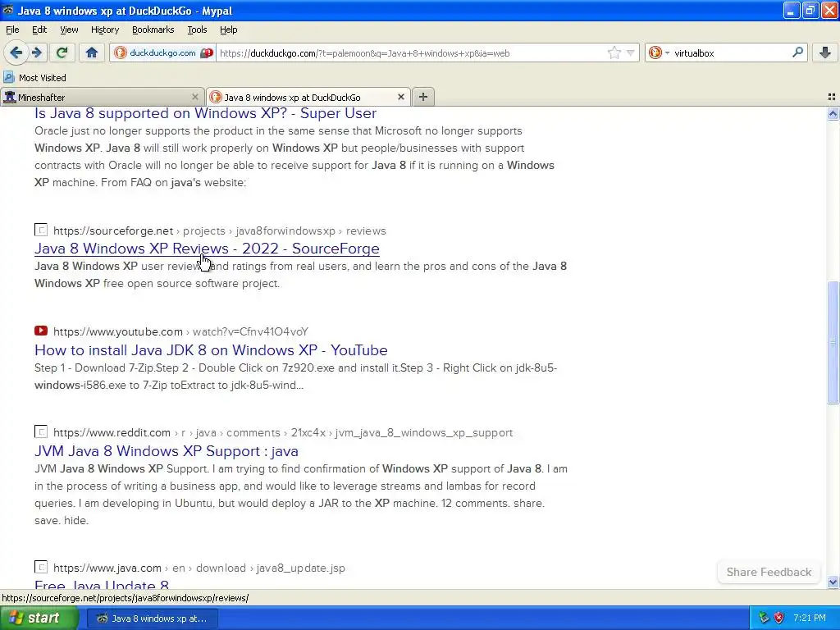Go back with the Back arrow button
The image size is (840, 630).
pos(16,52)
